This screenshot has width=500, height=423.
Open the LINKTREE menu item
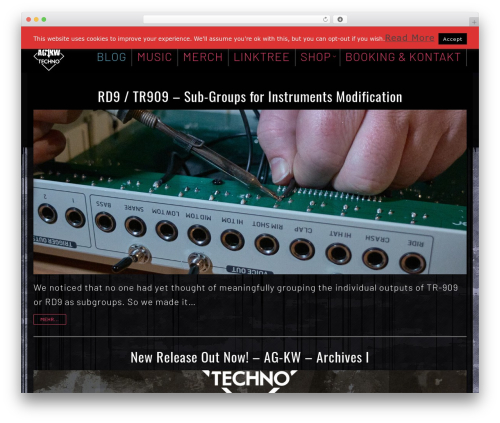coord(261,57)
